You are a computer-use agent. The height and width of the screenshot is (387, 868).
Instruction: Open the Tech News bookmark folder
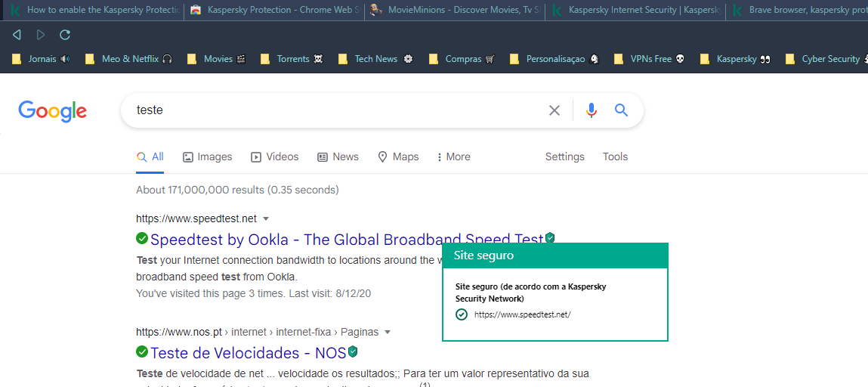(375, 59)
